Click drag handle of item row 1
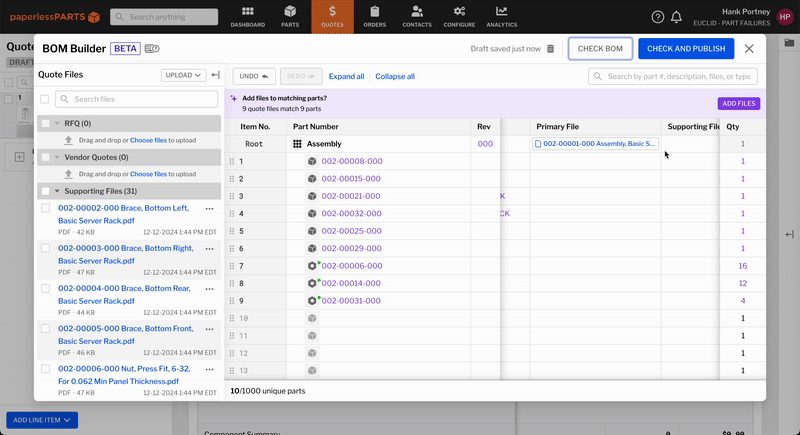The image size is (800, 435). (x=232, y=161)
